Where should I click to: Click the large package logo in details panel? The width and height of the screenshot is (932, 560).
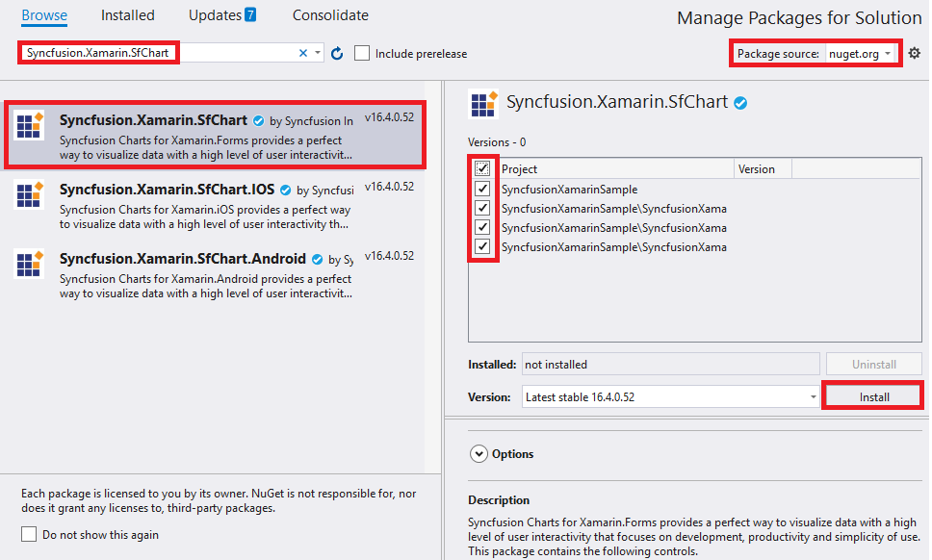(482, 104)
